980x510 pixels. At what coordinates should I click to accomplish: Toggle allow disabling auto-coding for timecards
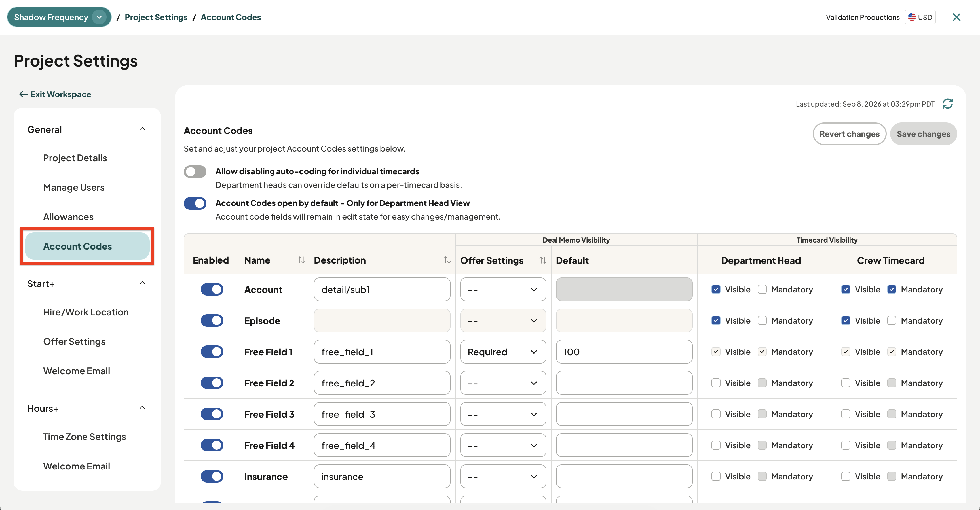pos(195,171)
